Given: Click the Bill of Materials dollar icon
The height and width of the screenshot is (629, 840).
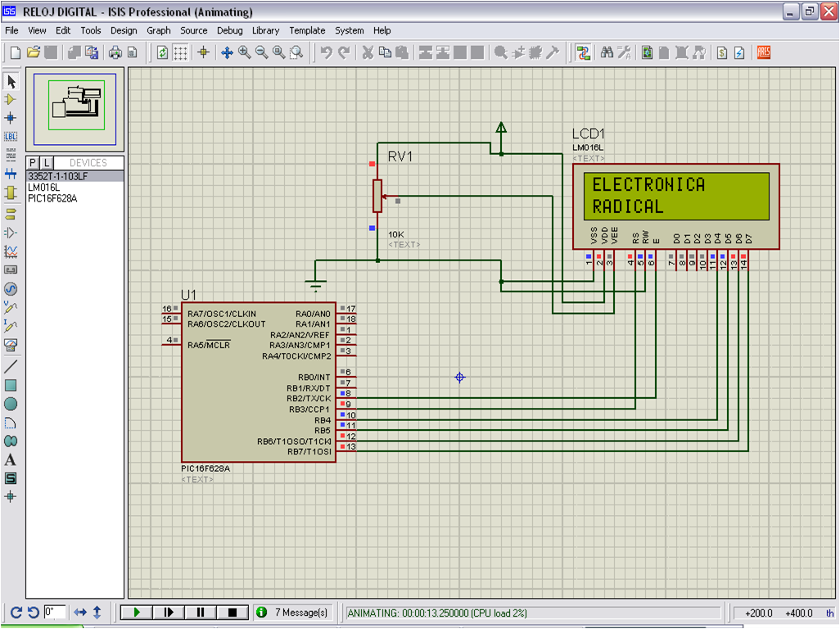Looking at the screenshot, I should 722,52.
